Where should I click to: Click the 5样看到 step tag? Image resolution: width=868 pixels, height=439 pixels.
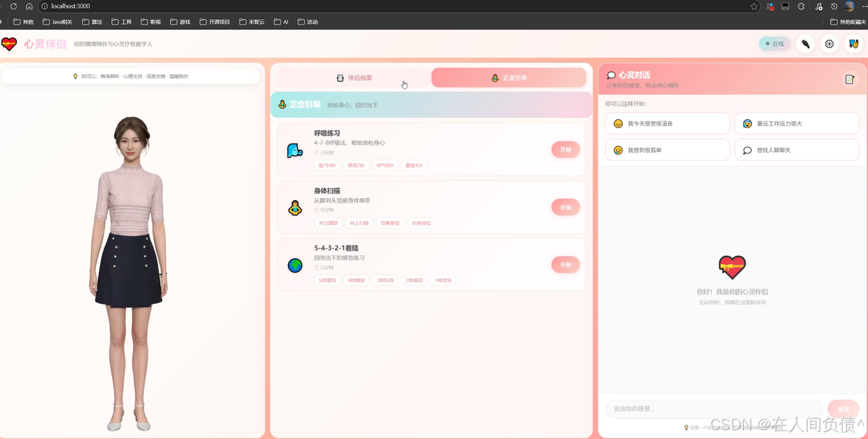coord(328,280)
